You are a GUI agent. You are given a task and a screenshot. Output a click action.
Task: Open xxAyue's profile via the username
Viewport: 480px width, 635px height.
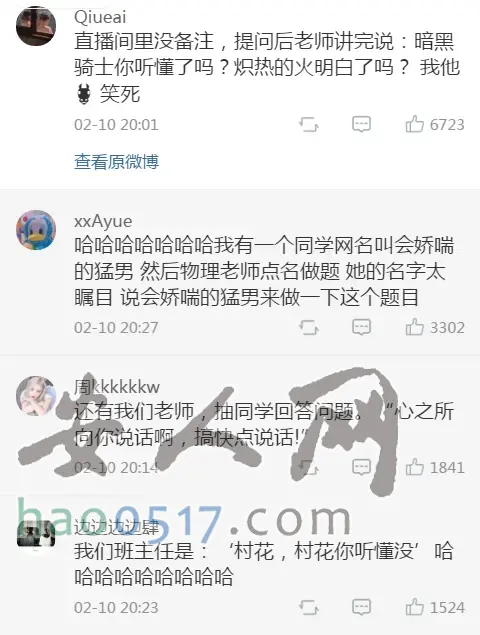(x=103, y=221)
